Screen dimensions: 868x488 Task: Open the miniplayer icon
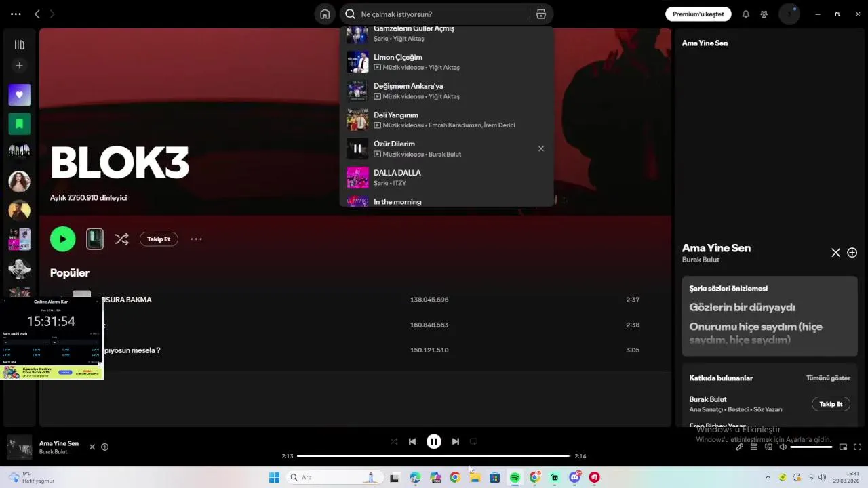pos(844,447)
